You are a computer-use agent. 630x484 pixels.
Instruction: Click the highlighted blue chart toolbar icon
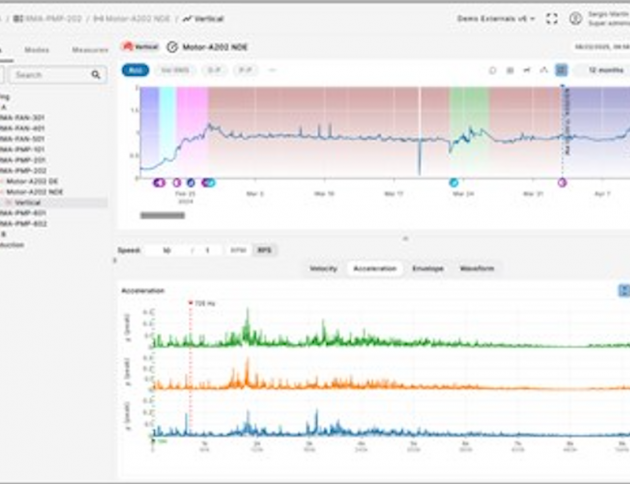562,70
